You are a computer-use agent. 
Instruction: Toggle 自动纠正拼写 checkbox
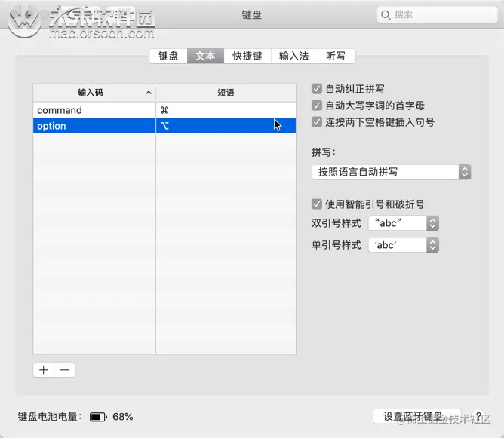(317, 89)
